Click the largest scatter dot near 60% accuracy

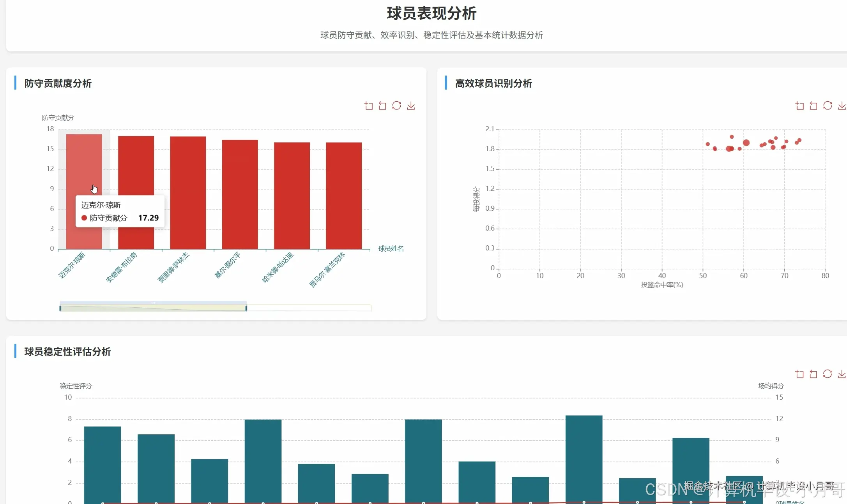pyautogui.click(x=746, y=143)
